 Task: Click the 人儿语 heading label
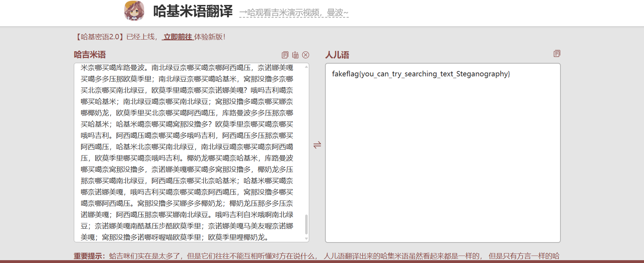(337, 55)
